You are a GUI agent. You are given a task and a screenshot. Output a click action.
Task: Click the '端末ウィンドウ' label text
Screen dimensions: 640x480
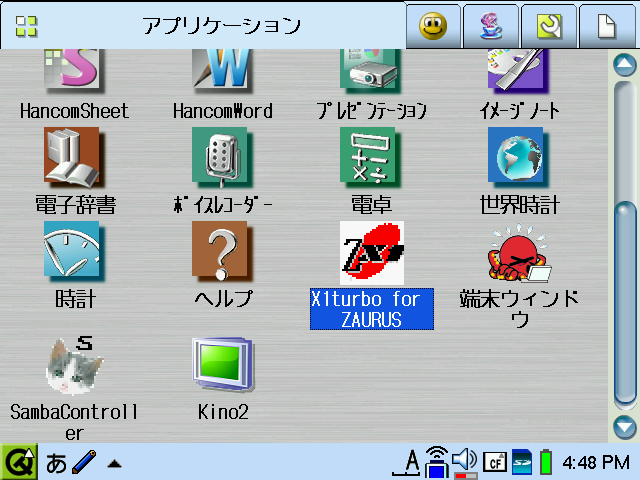point(519,309)
